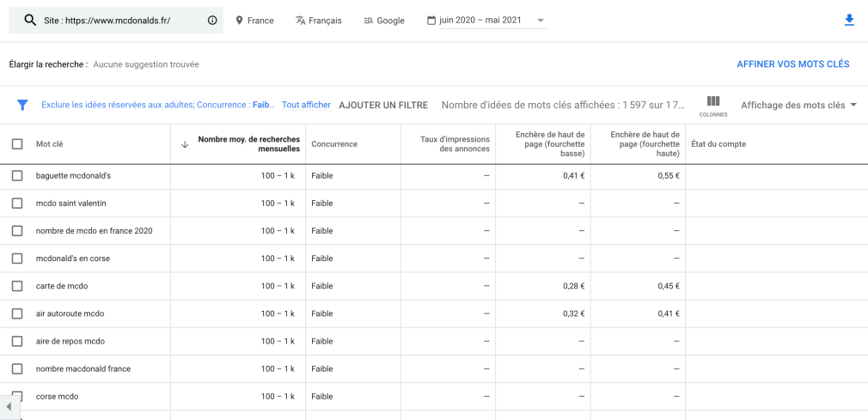Click Faible competition for mcdo saint valentin
The image size is (868, 420).
322,203
